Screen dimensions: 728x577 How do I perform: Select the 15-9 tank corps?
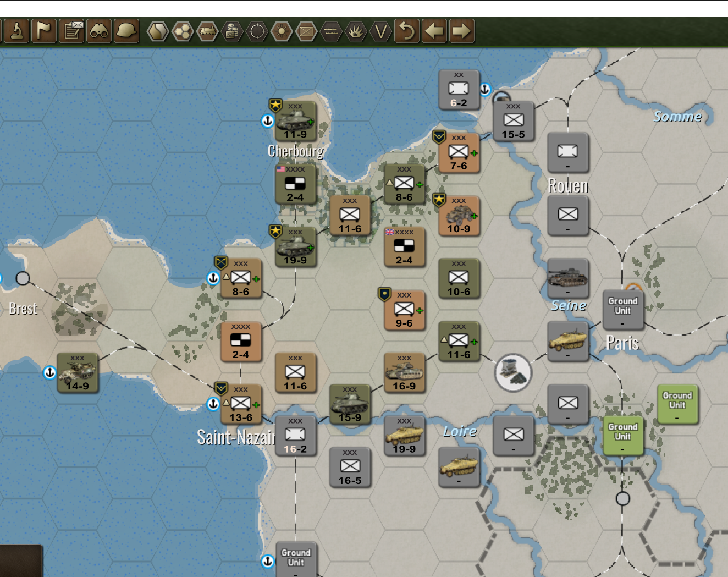(x=350, y=404)
